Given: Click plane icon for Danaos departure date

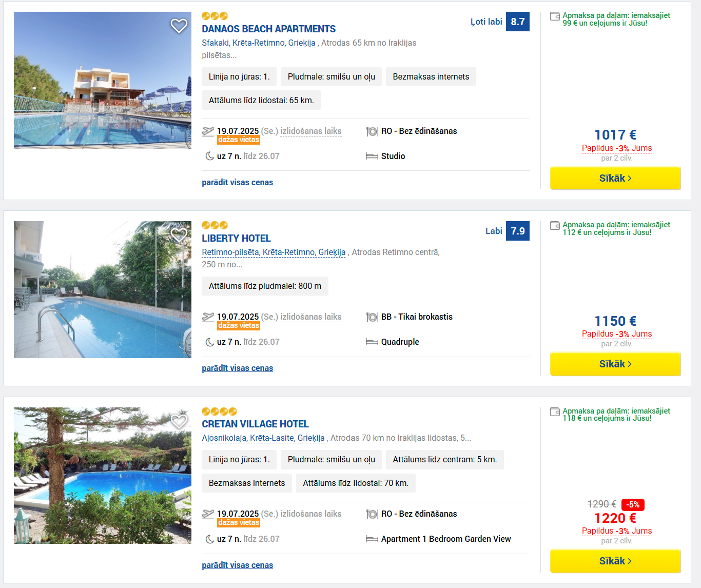Looking at the screenshot, I should (x=208, y=131).
